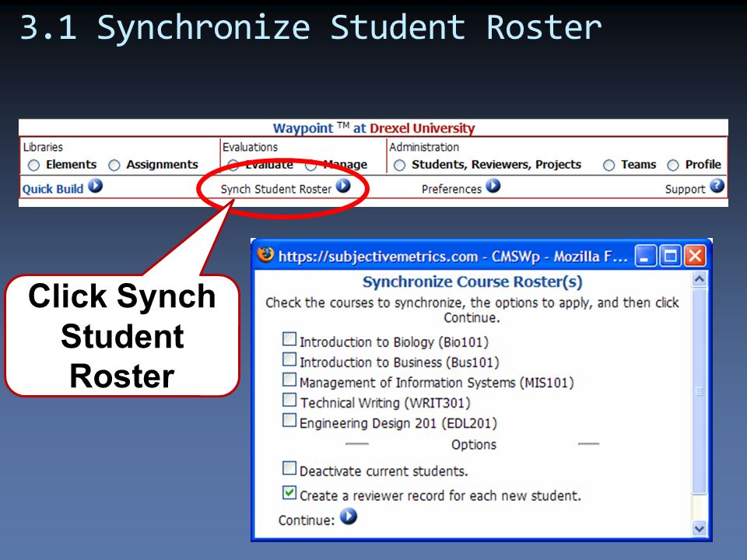Open Preferences via its arrow icon
747x560 pixels.
(x=493, y=186)
